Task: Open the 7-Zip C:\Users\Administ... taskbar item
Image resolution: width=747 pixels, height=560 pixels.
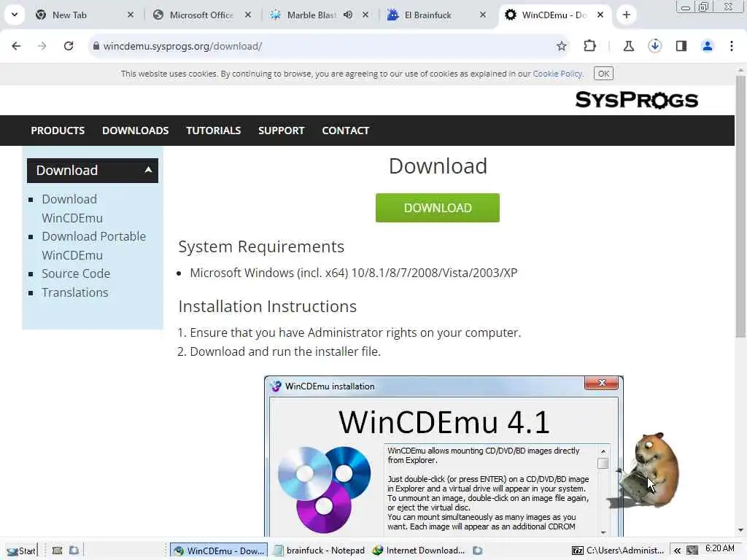Action: click(x=618, y=551)
